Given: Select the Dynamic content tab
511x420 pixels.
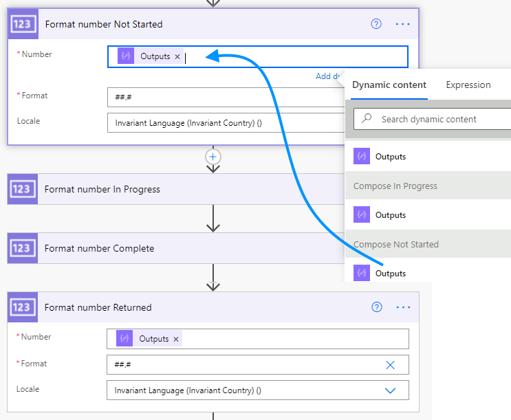Looking at the screenshot, I should coord(389,85).
